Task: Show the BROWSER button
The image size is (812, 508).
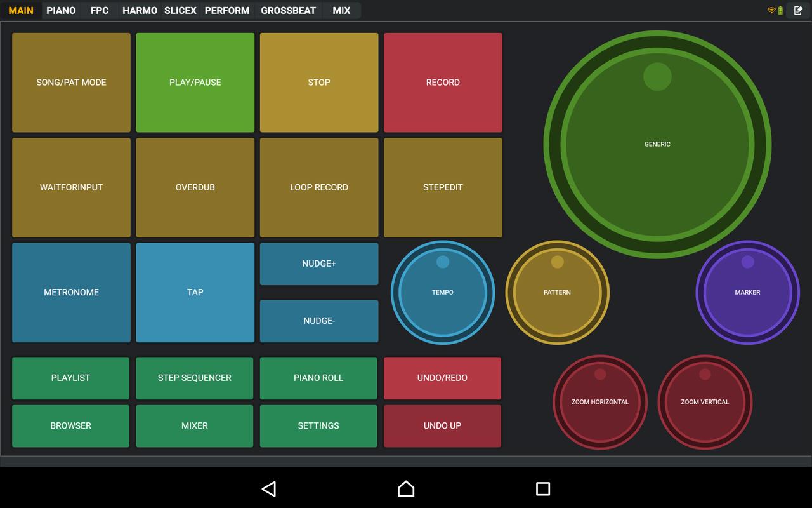Action: click(70, 425)
